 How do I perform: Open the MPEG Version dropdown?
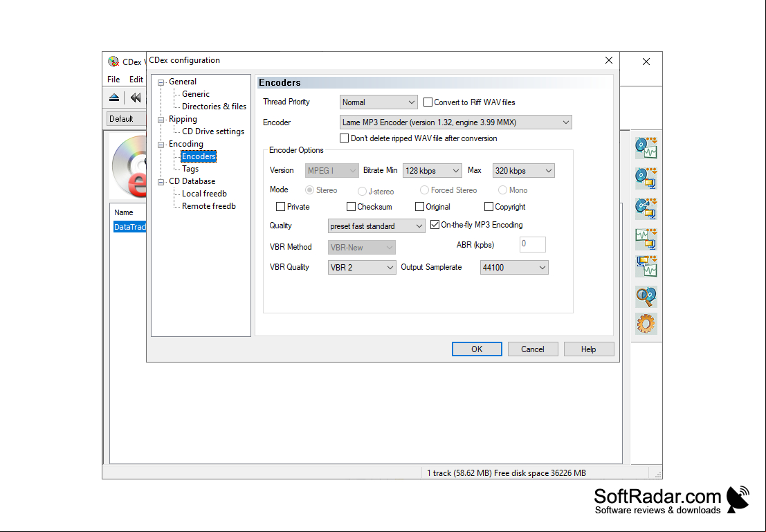(331, 170)
